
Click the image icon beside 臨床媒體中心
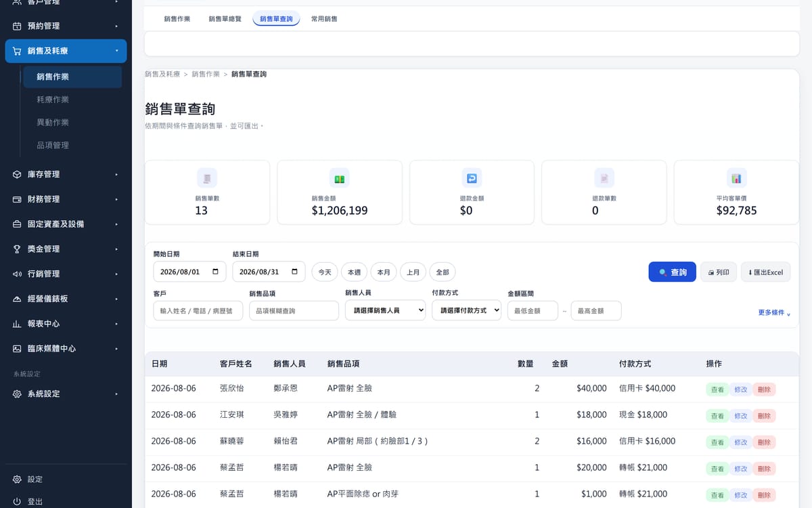17,349
